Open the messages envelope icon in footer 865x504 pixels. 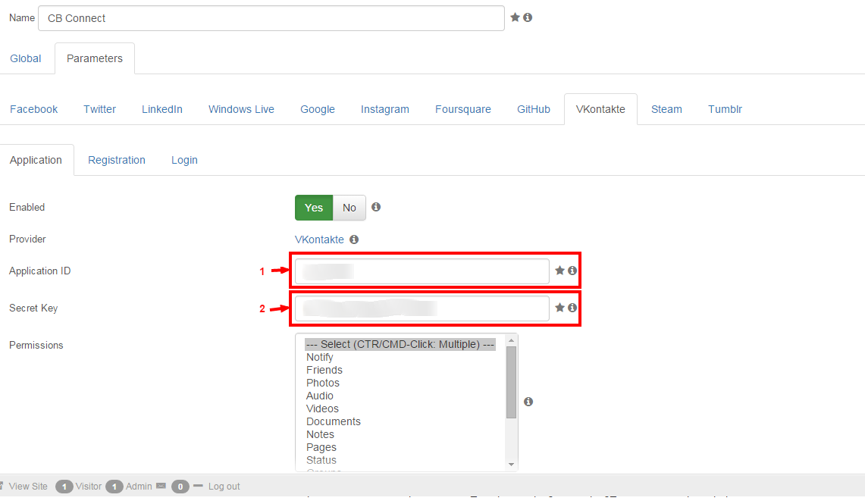(161, 486)
